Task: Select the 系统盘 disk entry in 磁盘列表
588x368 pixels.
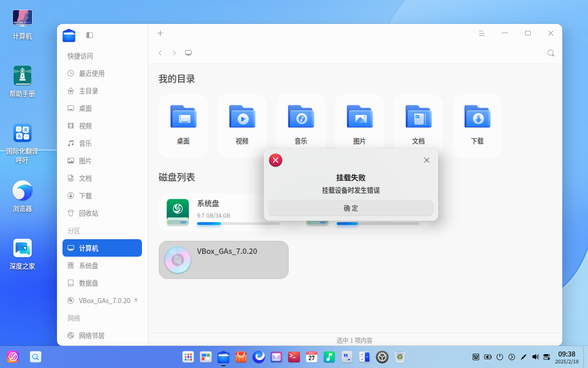Action: click(224, 212)
